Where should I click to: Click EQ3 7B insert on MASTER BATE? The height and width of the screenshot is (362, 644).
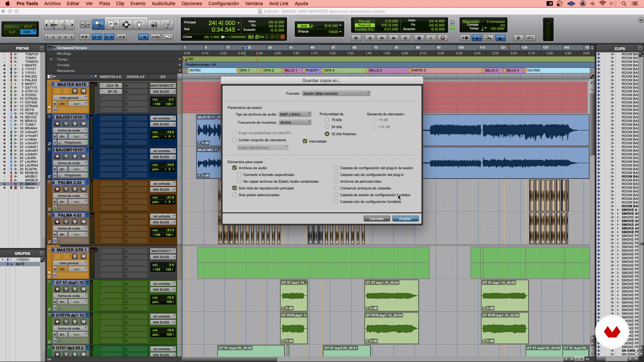coord(112,85)
